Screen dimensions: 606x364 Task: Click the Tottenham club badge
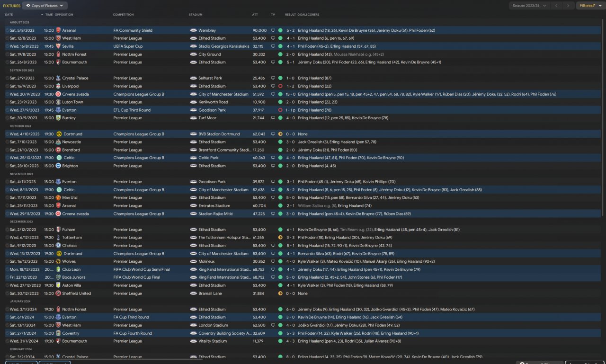(58, 238)
